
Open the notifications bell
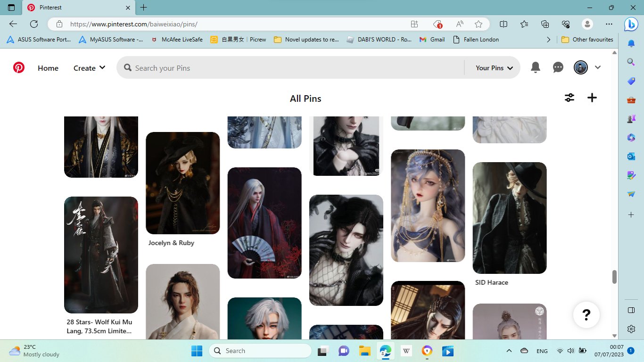[535, 67]
